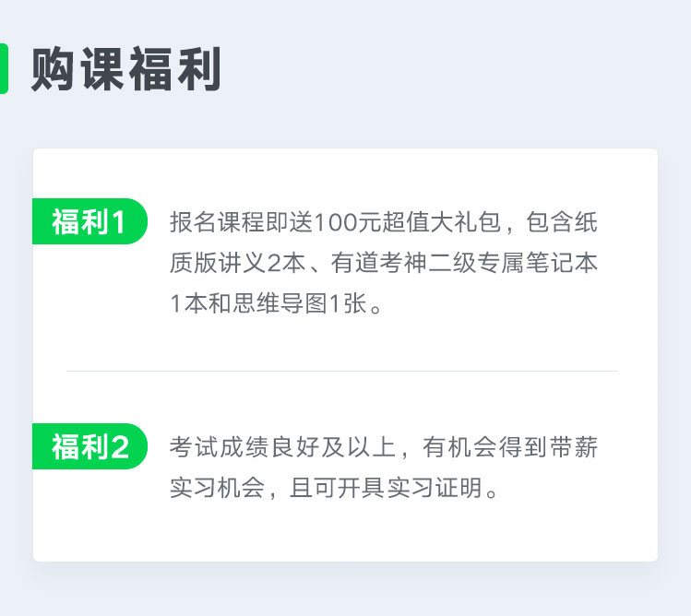This screenshot has width=691, height=616.
Task: Click the character 购 in the title
Action: click(x=53, y=69)
